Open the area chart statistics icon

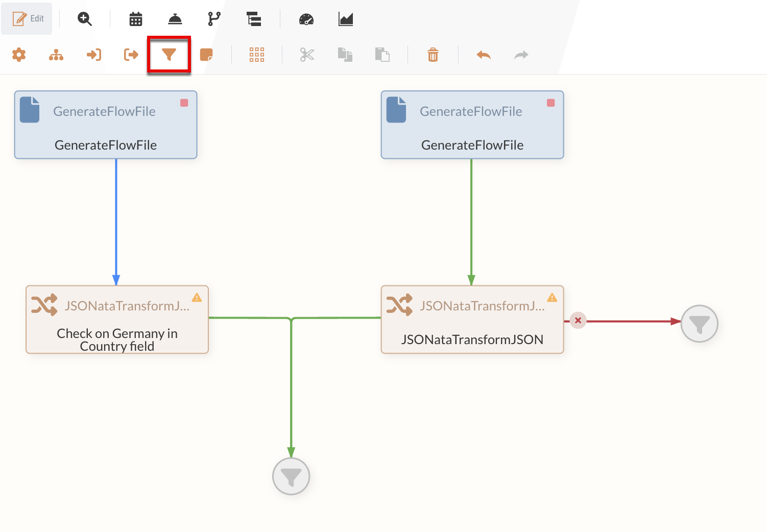pos(346,19)
